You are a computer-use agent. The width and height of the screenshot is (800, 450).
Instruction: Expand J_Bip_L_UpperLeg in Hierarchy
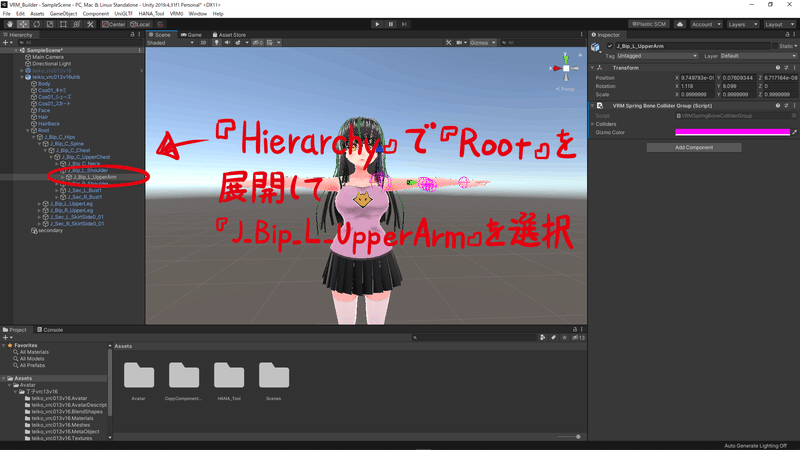[x=39, y=204]
